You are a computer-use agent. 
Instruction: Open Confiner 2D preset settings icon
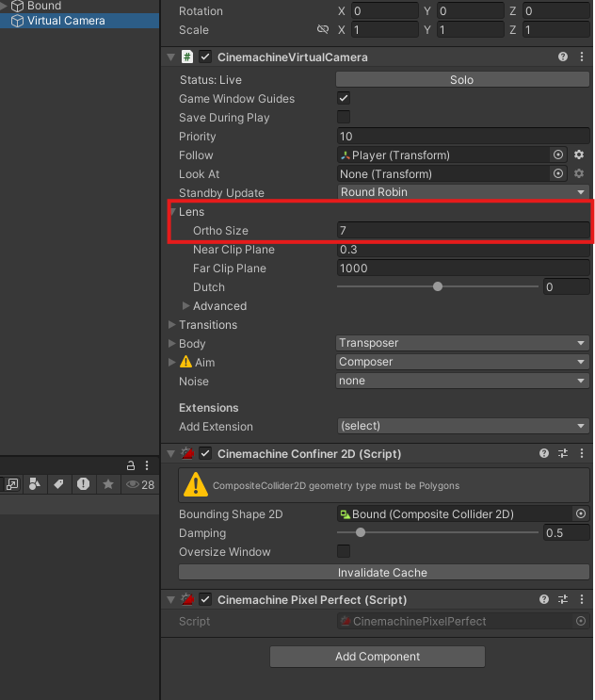563,453
